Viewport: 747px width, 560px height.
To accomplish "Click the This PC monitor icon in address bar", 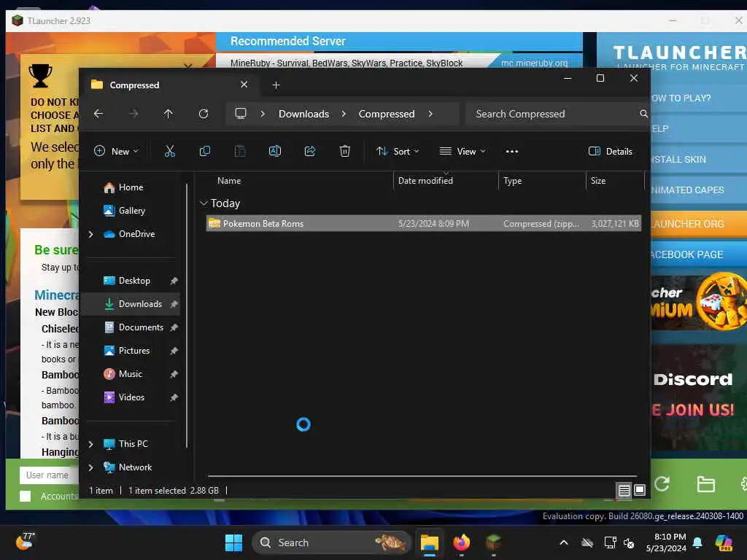I will tap(241, 114).
